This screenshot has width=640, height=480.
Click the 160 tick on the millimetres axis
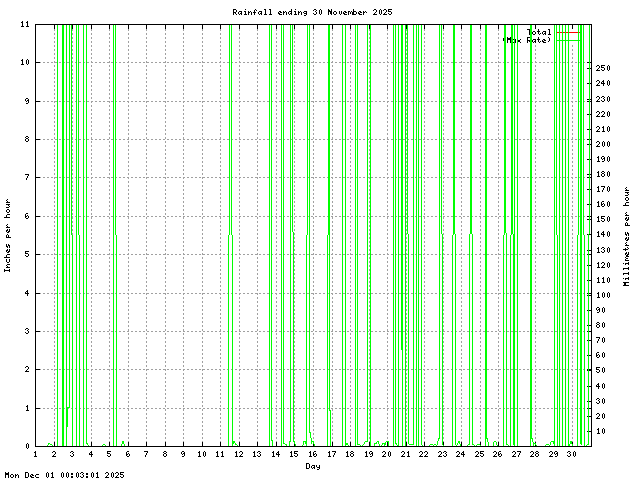click(603, 204)
